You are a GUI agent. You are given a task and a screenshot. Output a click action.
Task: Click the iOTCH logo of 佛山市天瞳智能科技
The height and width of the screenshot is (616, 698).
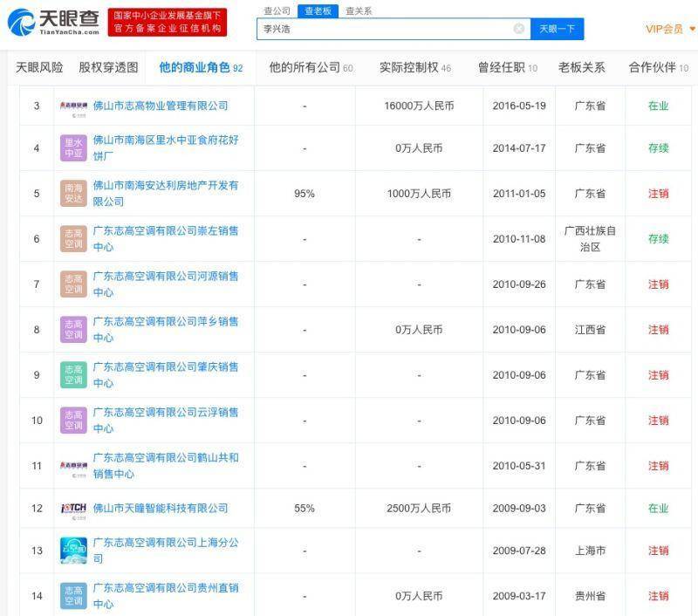tap(73, 510)
